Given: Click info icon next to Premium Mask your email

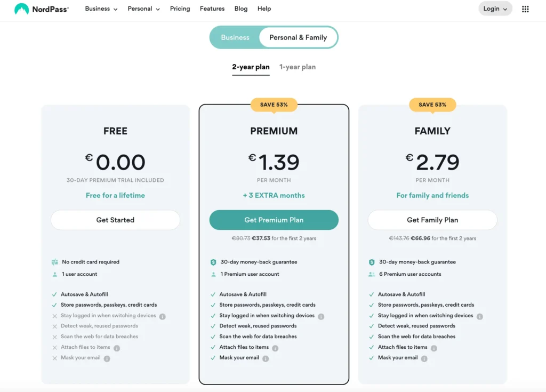Looking at the screenshot, I should (266, 358).
